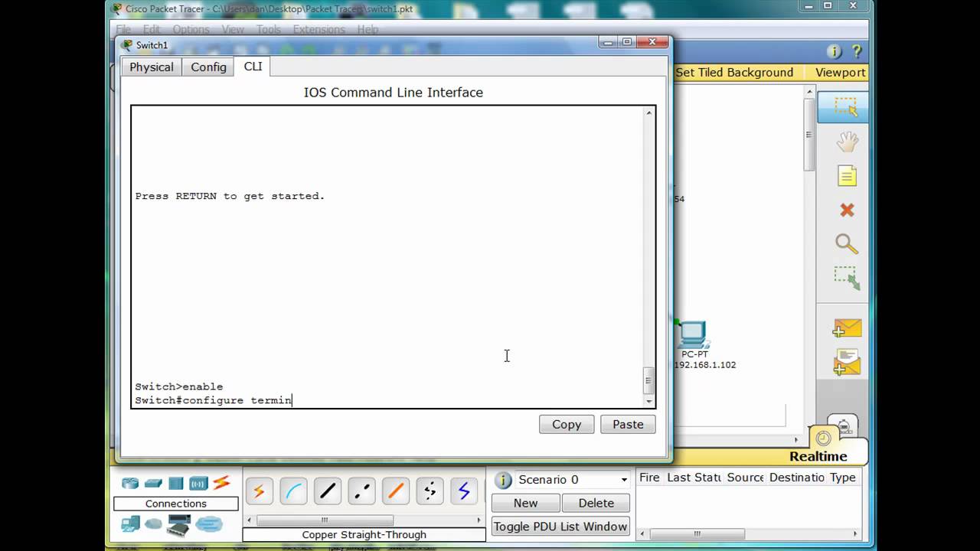This screenshot has width=980, height=551.
Task: Click Set Tiled Background button
Action: [x=734, y=72]
